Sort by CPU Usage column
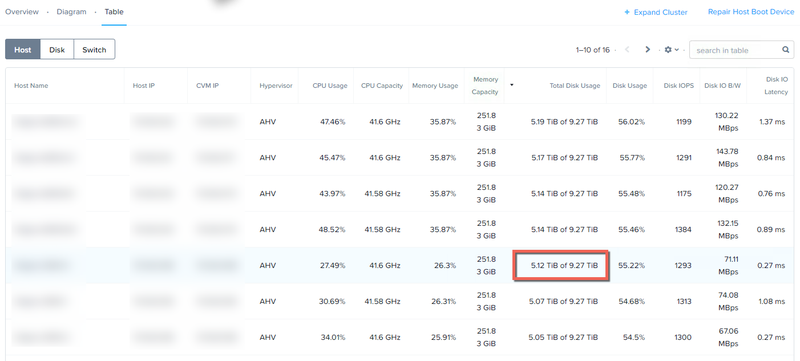The height and width of the screenshot is (361, 800). click(330, 86)
